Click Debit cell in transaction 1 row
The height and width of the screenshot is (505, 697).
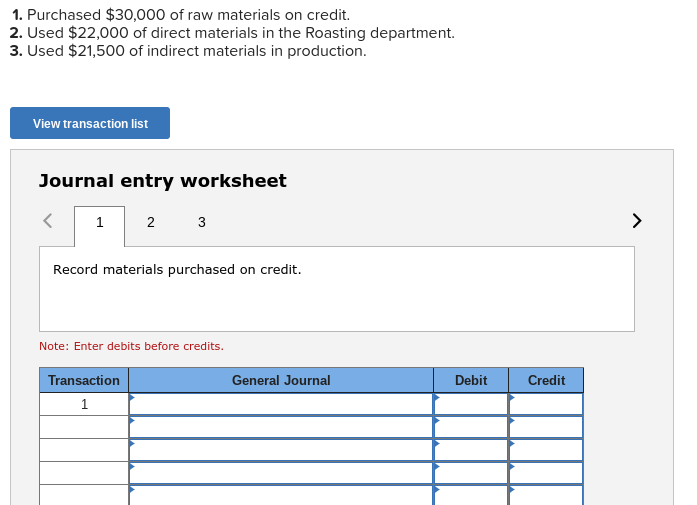(471, 404)
